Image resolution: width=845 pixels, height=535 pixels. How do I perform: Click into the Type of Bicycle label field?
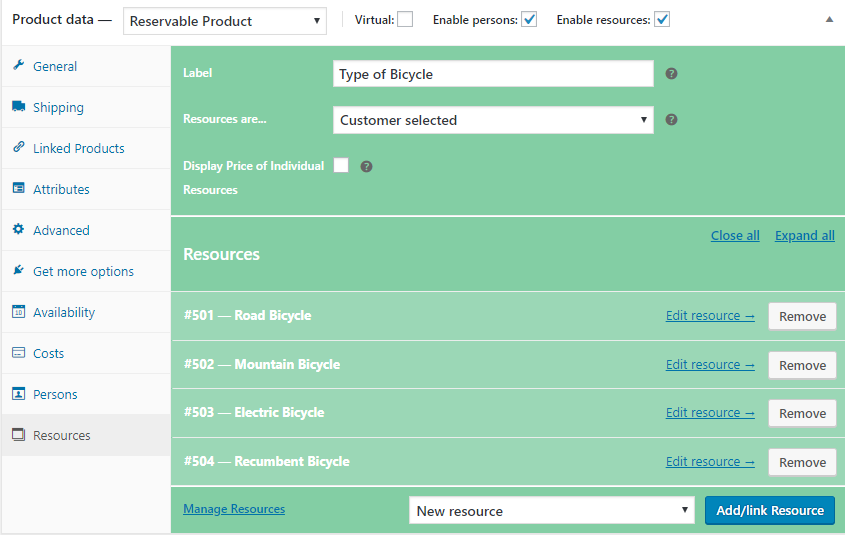[x=493, y=74]
